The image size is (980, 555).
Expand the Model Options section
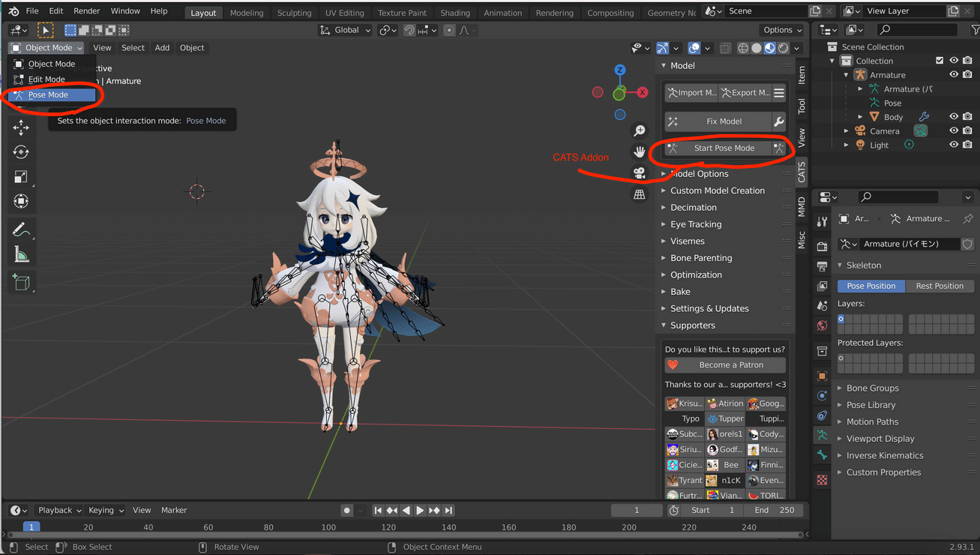700,173
